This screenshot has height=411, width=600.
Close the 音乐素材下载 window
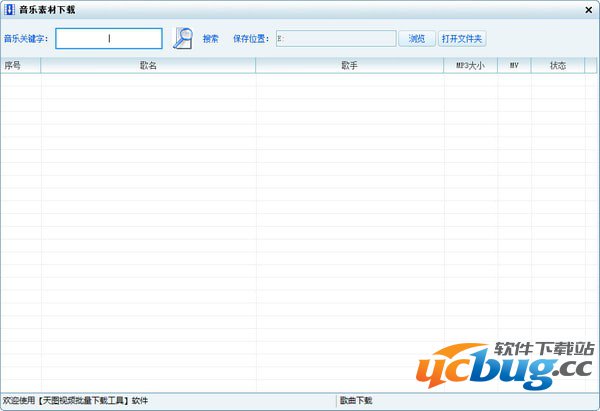589,9
